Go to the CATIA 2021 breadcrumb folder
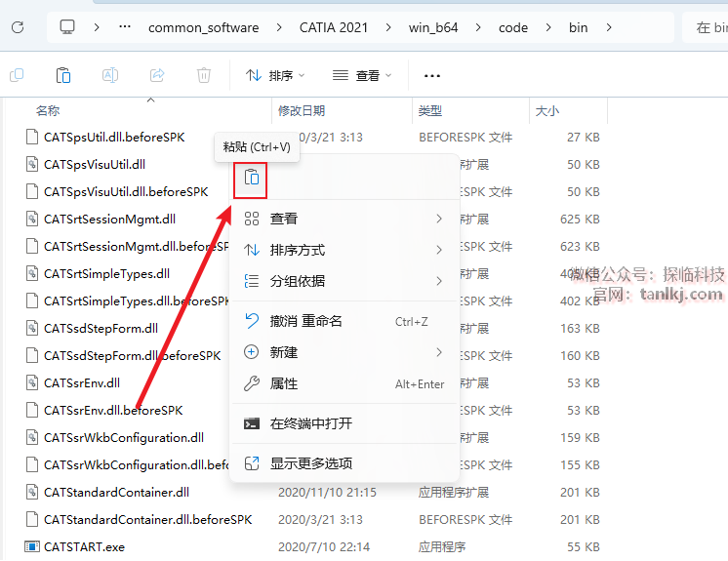This screenshot has height=561, width=728. (x=334, y=28)
